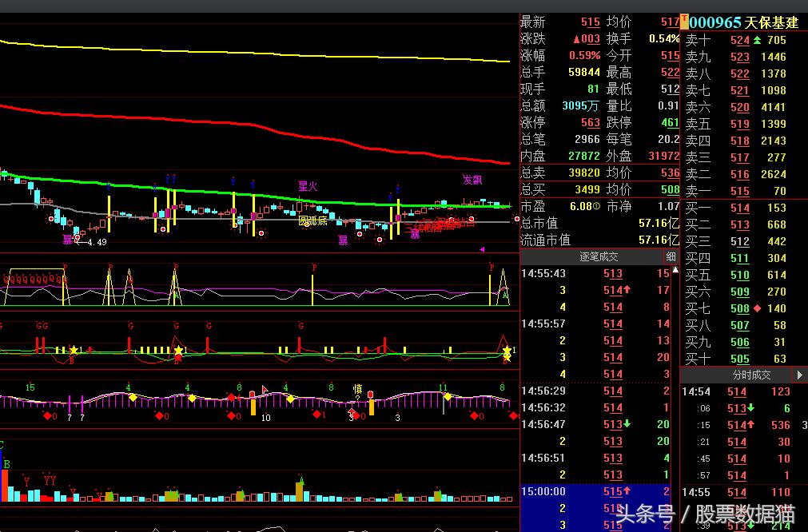Click the 买十 price 505
Viewport: 808px width, 532px height.
739,359
